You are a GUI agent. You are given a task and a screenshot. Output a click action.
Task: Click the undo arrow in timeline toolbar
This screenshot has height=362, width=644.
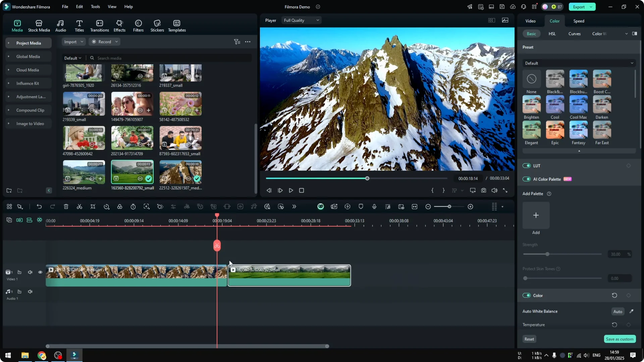39,206
